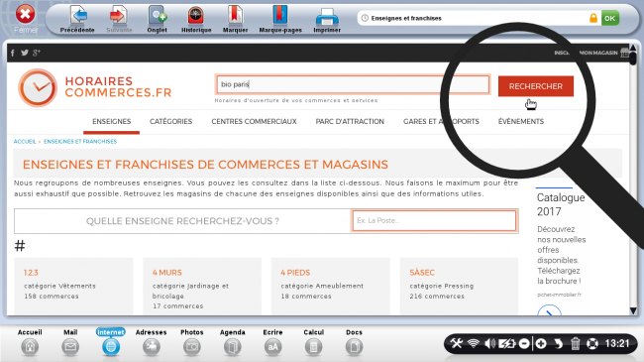Click the ACCUEIL breadcrumb link

(x=25, y=142)
